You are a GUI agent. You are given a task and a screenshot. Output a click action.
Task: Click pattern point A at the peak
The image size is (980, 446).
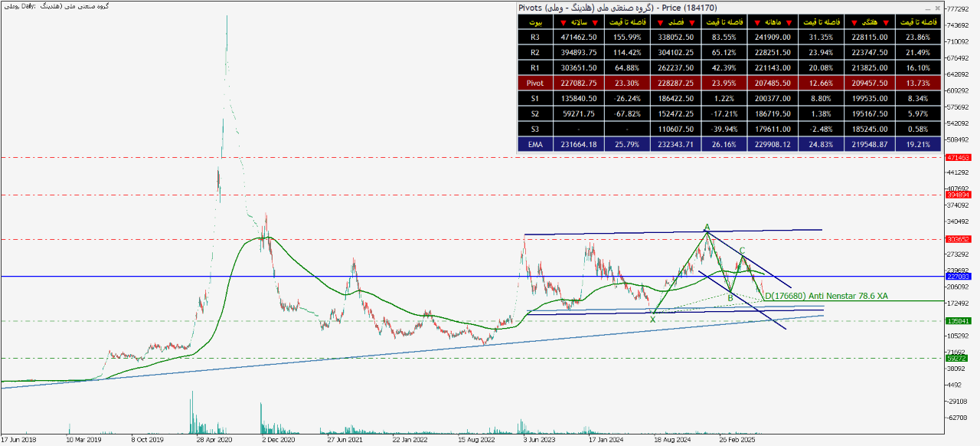point(707,227)
